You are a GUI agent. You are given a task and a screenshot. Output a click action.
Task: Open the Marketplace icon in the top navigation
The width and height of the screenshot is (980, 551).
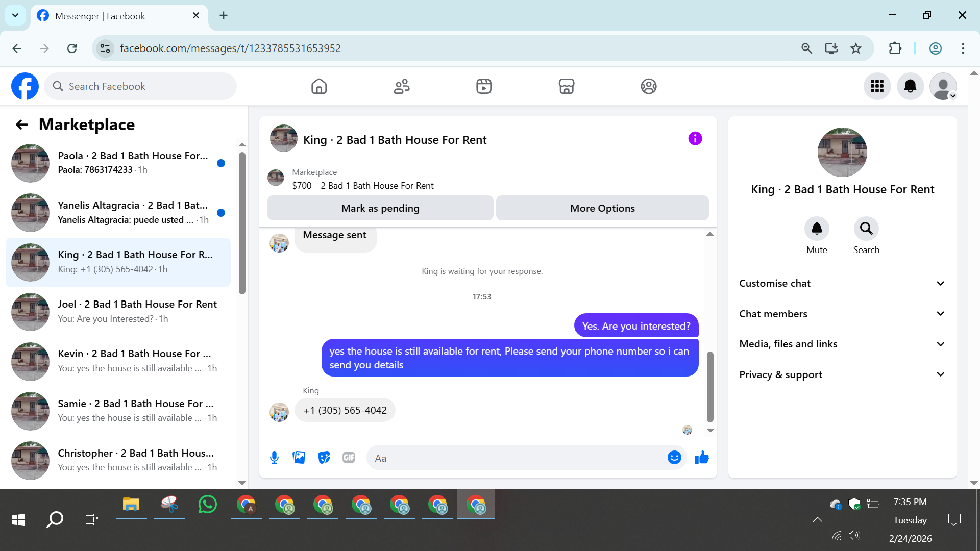coord(566,86)
